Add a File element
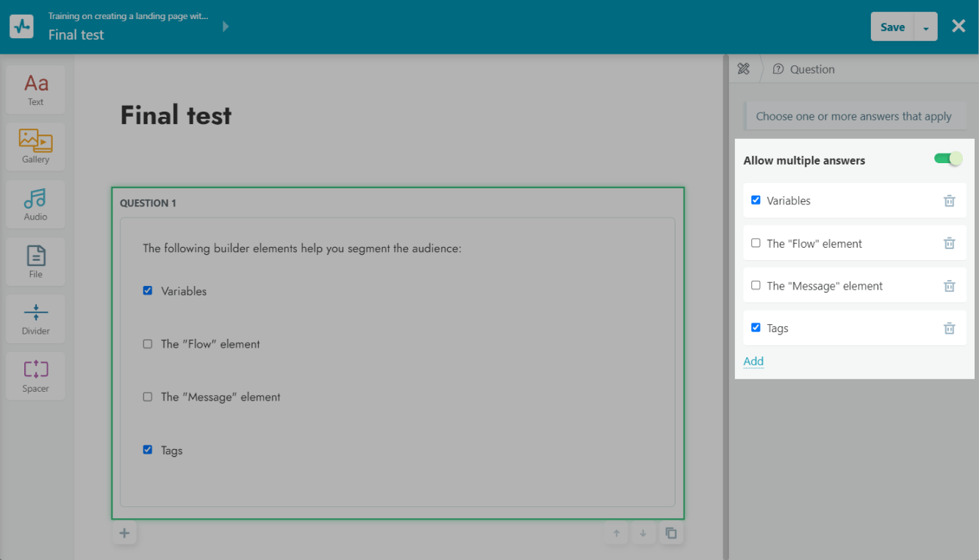 click(35, 262)
